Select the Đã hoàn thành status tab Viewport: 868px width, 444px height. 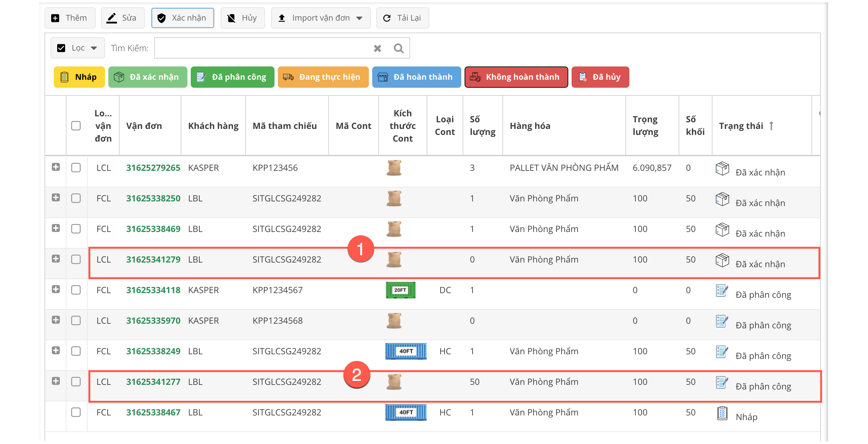tap(416, 77)
